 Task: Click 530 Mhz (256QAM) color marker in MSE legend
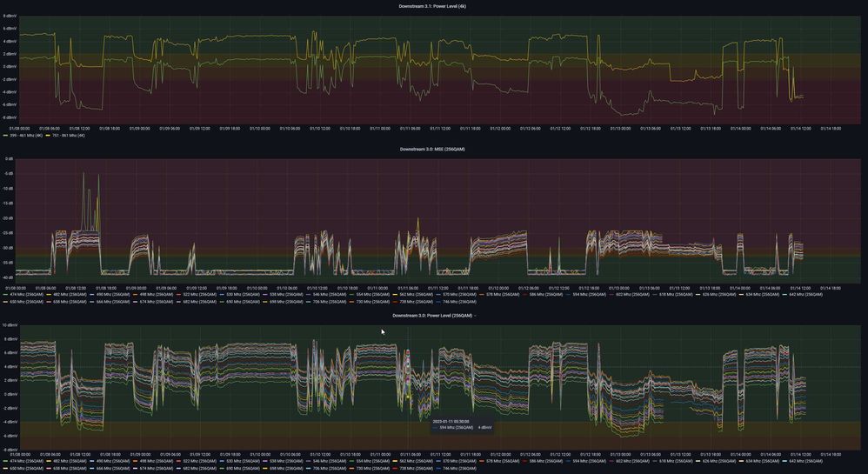[222, 295]
